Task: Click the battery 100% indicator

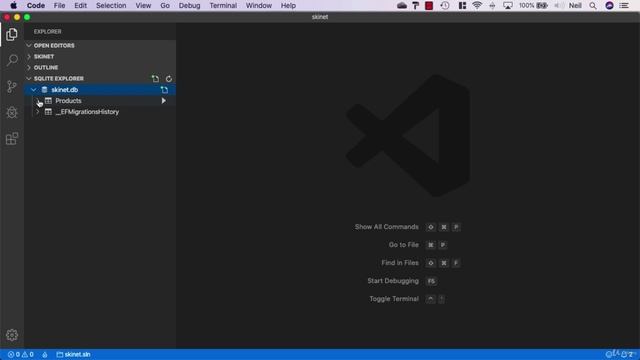Action: pyautogui.click(x=533, y=6)
